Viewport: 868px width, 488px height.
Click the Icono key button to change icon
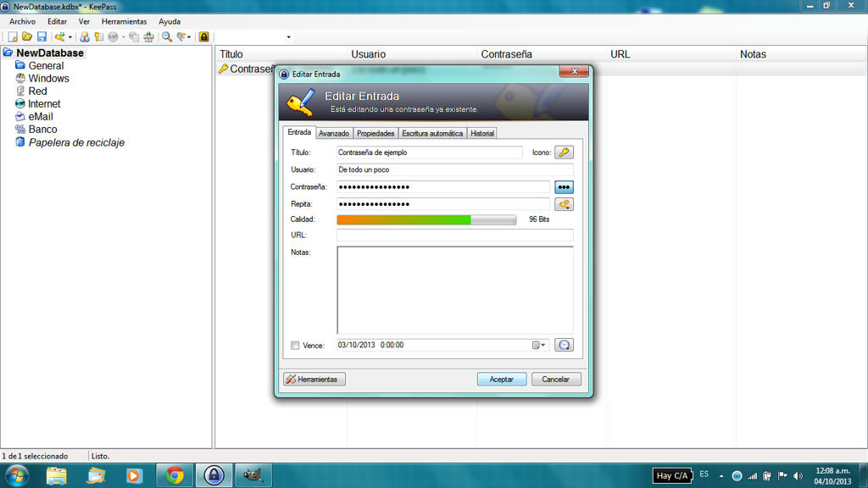564,152
